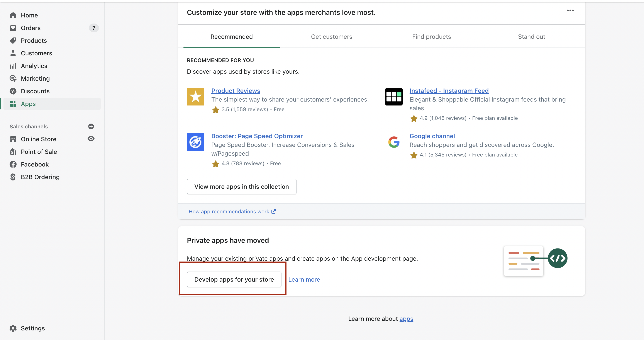The image size is (644, 340).
Task: Click the Settings gear icon
Action: click(13, 328)
